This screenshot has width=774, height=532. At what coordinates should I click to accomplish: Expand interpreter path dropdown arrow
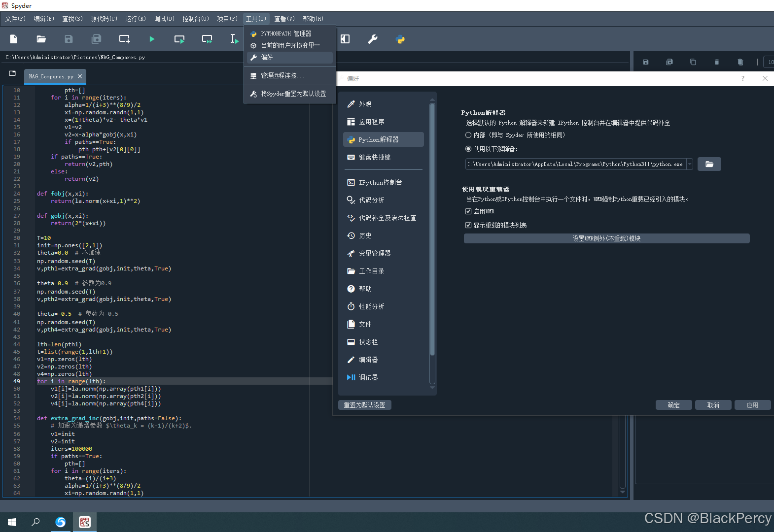coord(690,164)
